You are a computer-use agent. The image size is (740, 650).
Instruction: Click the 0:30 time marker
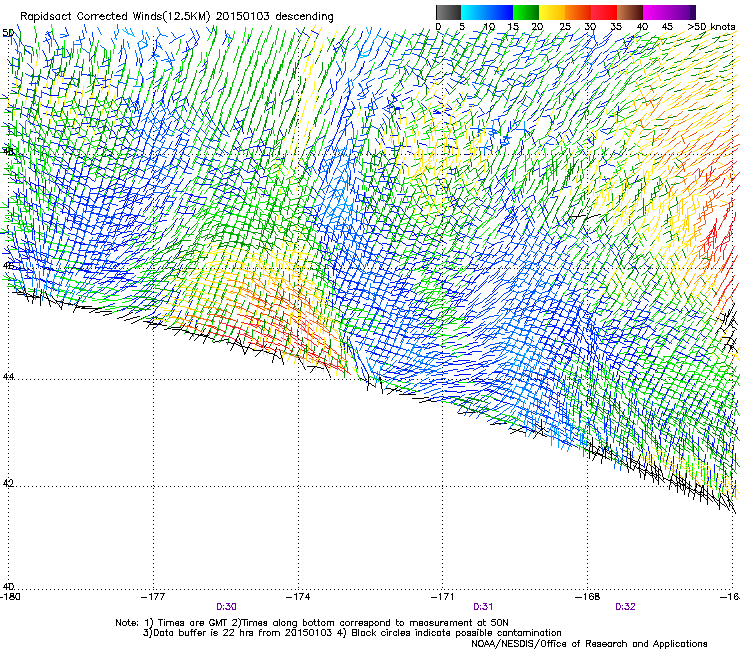coord(227,607)
